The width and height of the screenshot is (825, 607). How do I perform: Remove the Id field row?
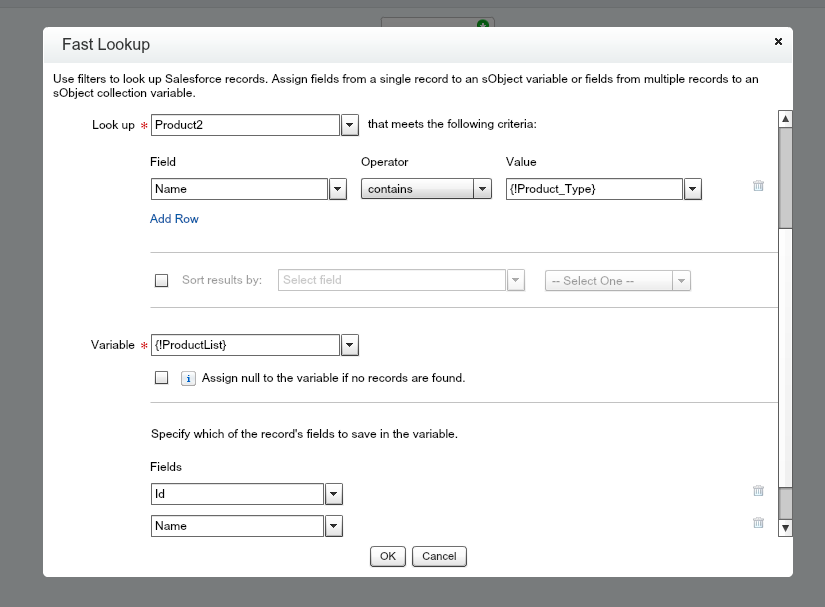point(758,491)
